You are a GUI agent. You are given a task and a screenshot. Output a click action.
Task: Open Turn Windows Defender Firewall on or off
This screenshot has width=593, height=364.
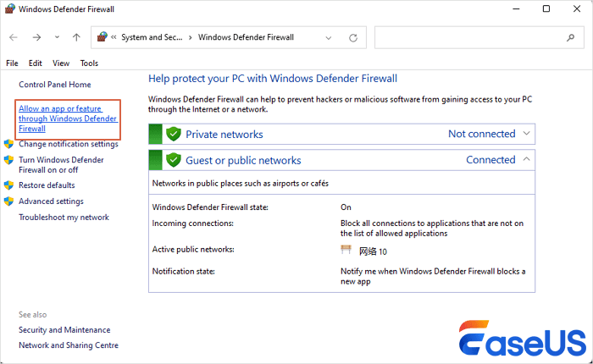point(61,164)
